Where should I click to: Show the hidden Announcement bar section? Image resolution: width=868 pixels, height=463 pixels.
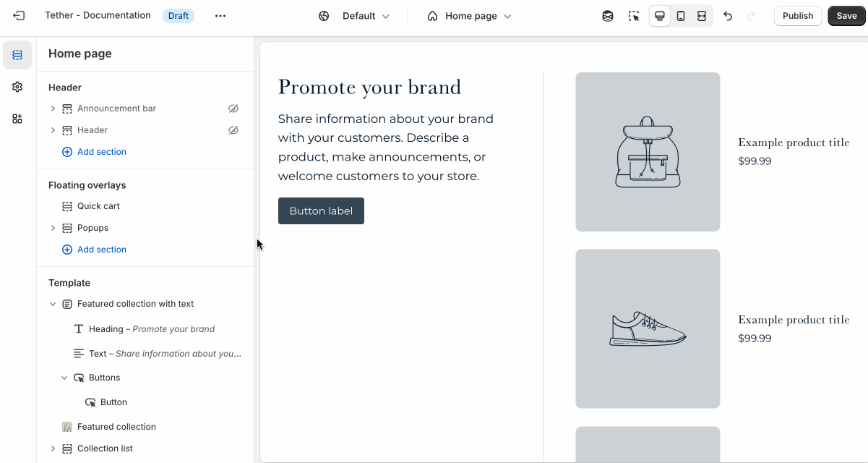pyautogui.click(x=233, y=109)
